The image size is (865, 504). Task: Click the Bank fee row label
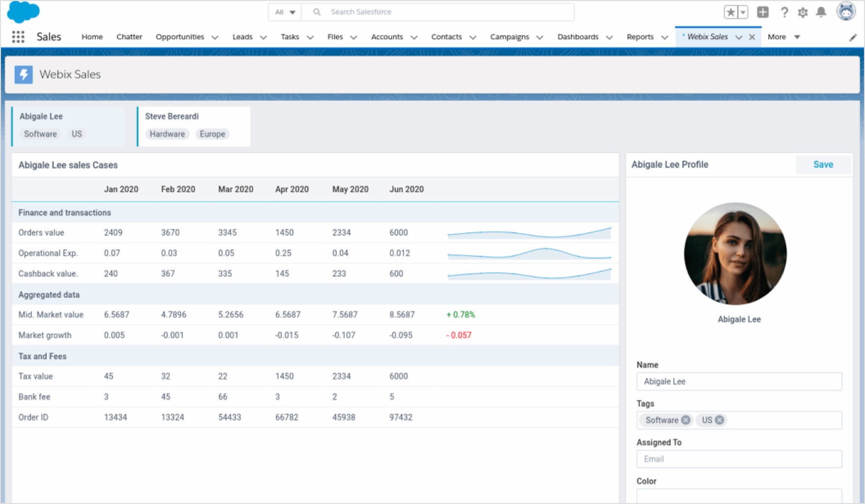pyautogui.click(x=34, y=397)
